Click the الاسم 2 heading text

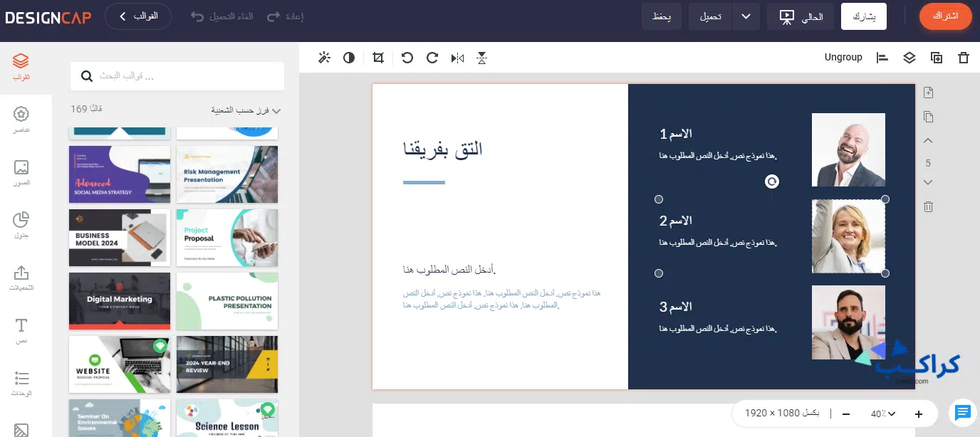[x=676, y=221]
